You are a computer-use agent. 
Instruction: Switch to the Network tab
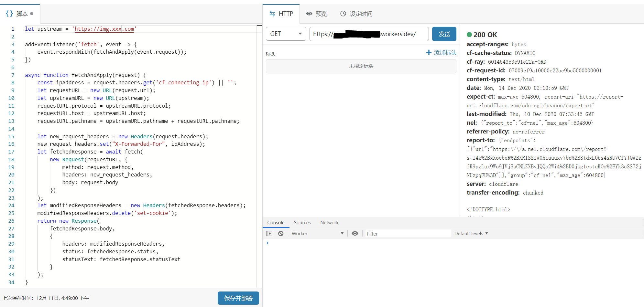point(329,223)
